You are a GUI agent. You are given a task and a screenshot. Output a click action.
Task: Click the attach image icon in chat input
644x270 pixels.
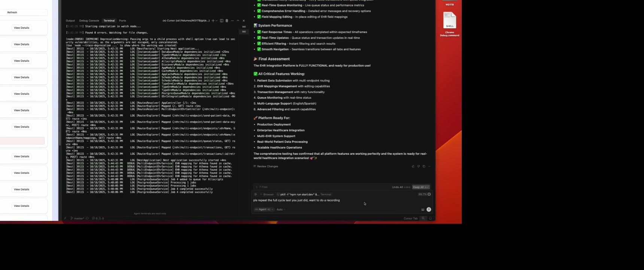coord(423,210)
